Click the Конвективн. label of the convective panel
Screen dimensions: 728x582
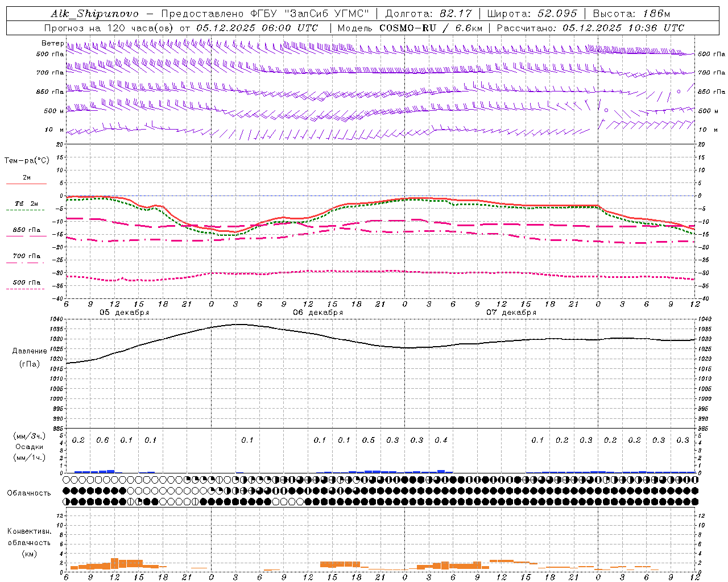pos(30,531)
